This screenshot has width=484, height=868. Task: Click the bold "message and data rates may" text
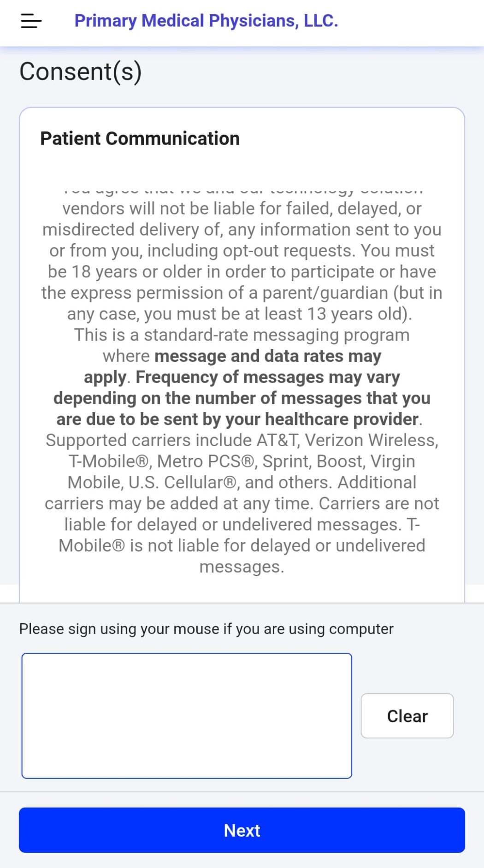268,356
